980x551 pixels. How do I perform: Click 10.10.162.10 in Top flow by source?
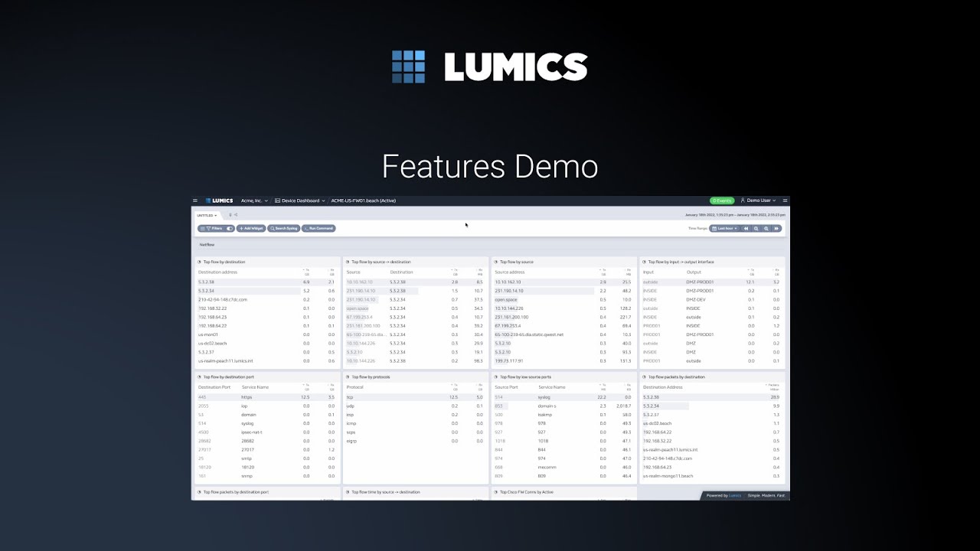(x=508, y=282)
